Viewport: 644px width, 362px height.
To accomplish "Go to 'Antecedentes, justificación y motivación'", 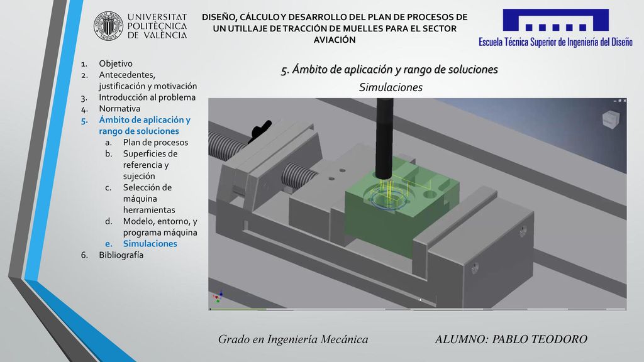I will click(148, 80).
